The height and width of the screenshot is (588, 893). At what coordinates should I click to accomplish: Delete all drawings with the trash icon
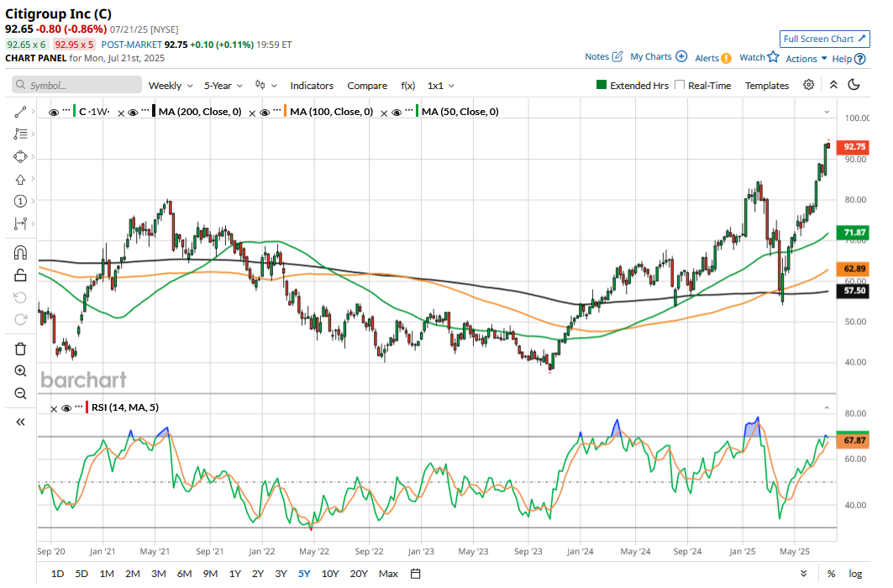click(19, 348)
